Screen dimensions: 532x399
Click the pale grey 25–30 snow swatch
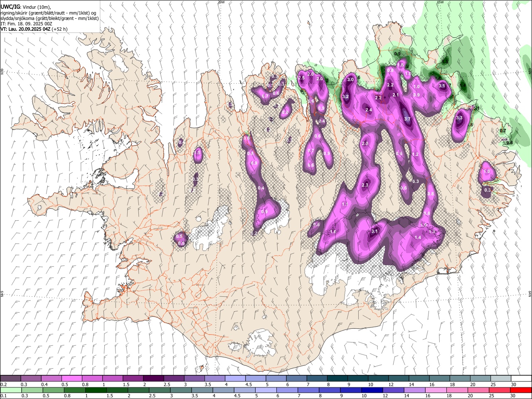[x=501, y=378]
